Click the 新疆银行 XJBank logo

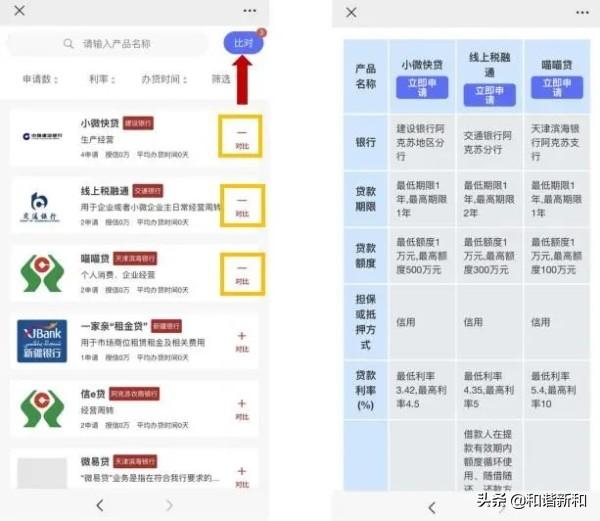tap(42, 341)
